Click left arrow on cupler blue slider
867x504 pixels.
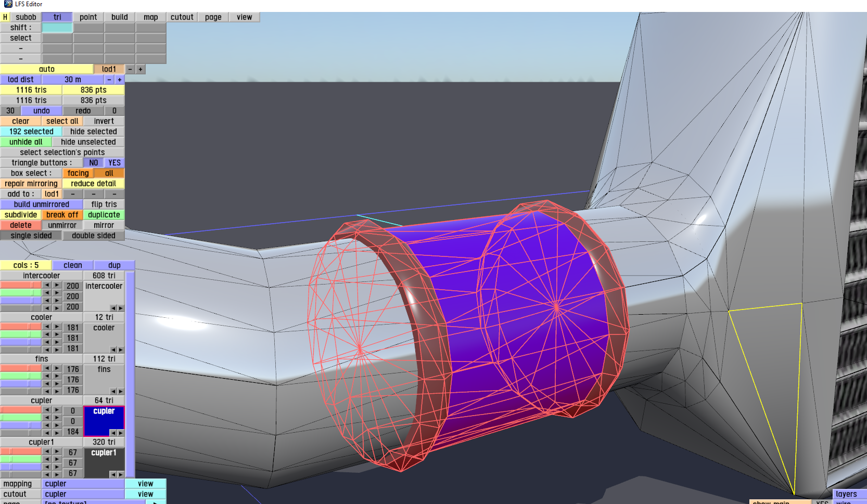pos(47,425)
